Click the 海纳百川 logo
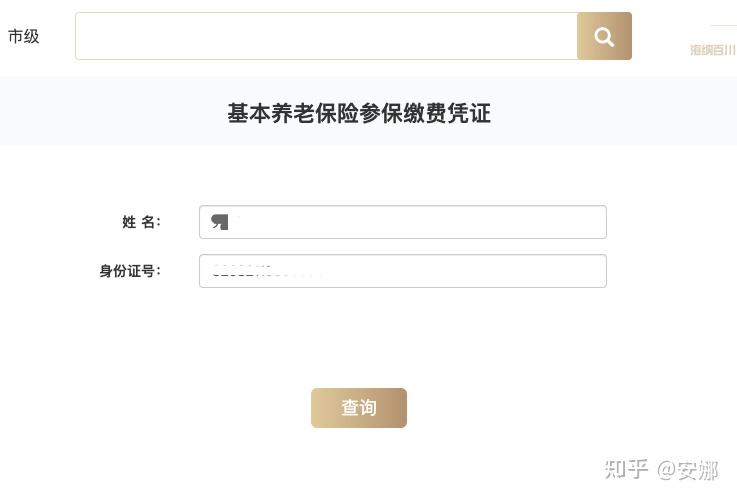737x500 pixels. coord(712,50)
